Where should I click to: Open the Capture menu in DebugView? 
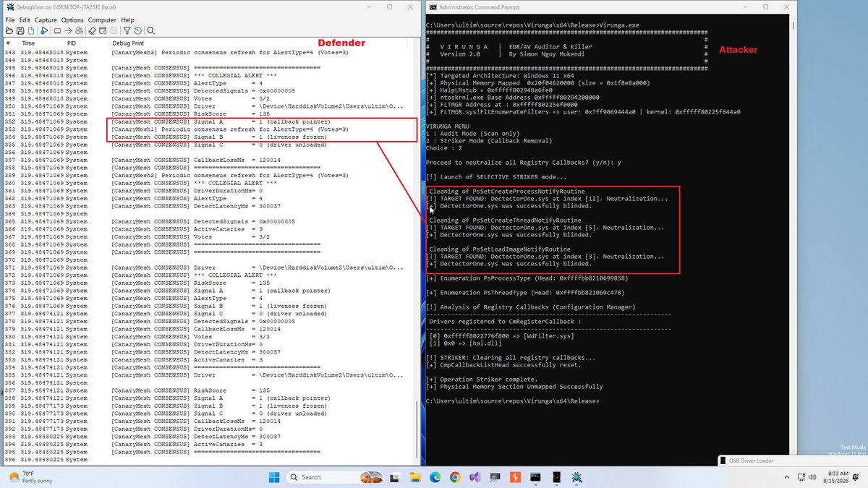[x=46, y=20]
